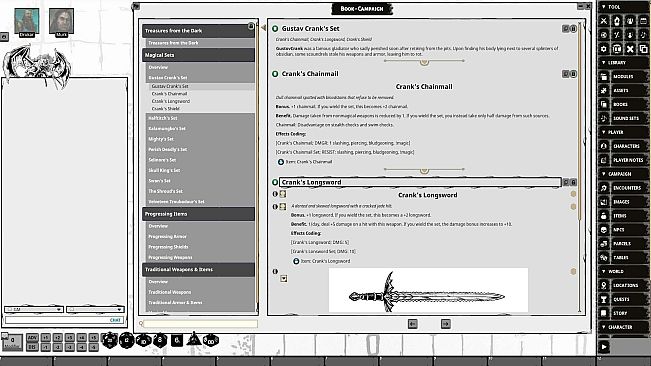Roll the d8 die
This screenshot has width=651, height=366.
click(160, 341)
